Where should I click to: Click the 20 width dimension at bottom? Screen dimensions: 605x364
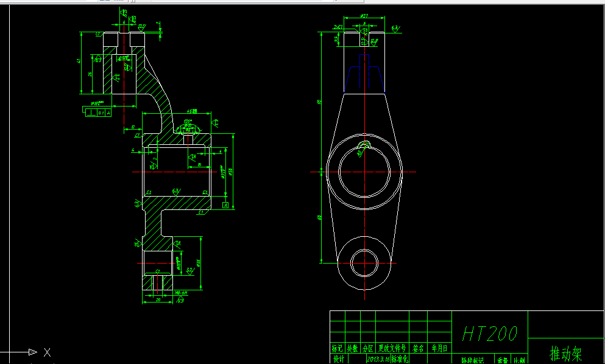(158, 299)
